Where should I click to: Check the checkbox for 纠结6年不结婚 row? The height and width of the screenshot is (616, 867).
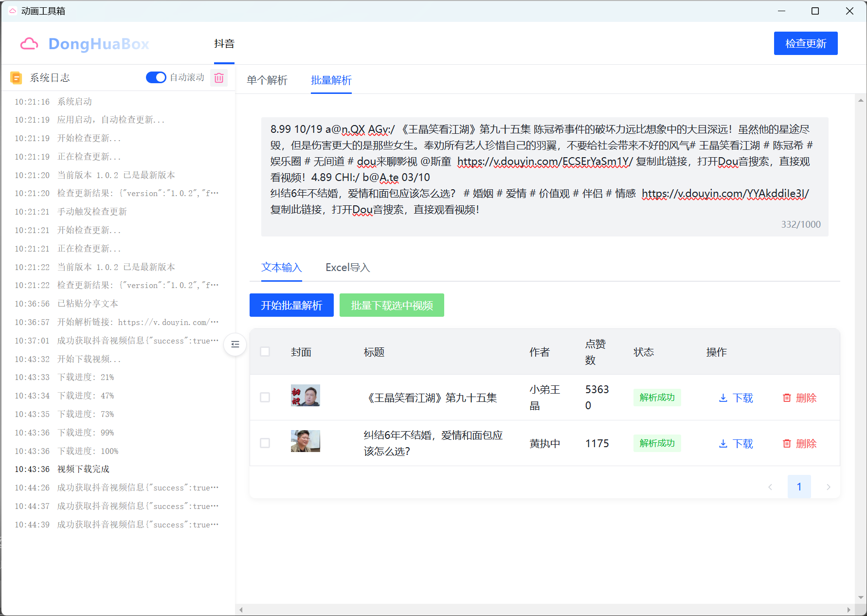pyautogui.click(x=265, y=443)
